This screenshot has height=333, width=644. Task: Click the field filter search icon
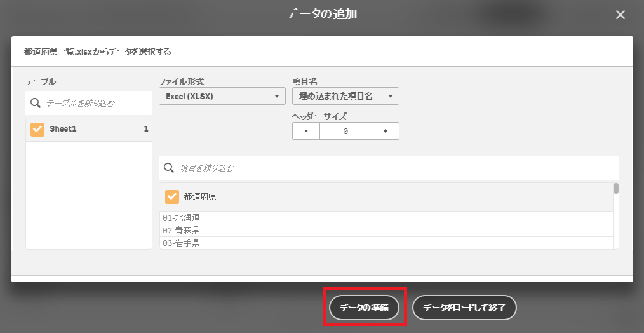pyautogui.click(x=169, y=168)
